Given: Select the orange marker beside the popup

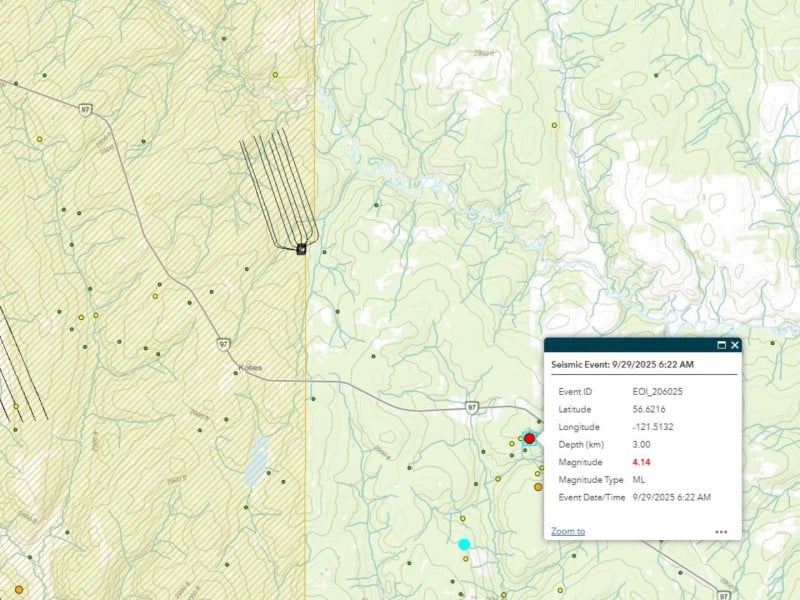Looking at the screenshot, I should pos(537,487).
